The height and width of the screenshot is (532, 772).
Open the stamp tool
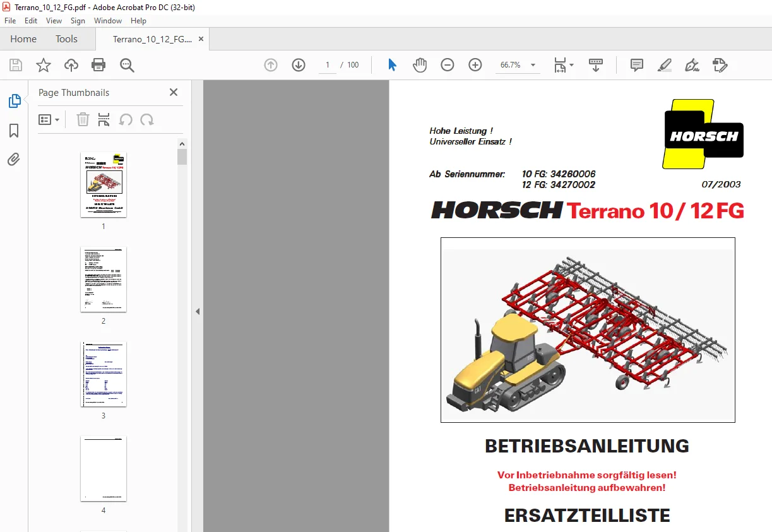tap(720, 65)
